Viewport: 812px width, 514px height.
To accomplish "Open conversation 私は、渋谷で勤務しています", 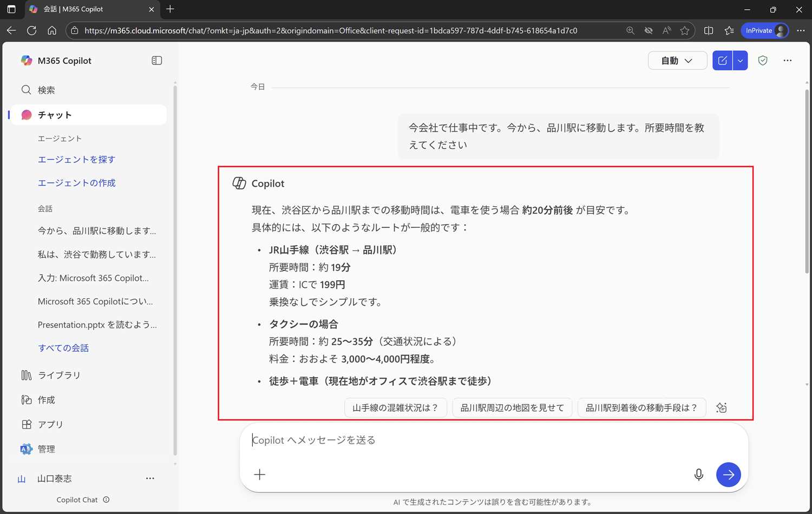I will (x=97, y=254).
